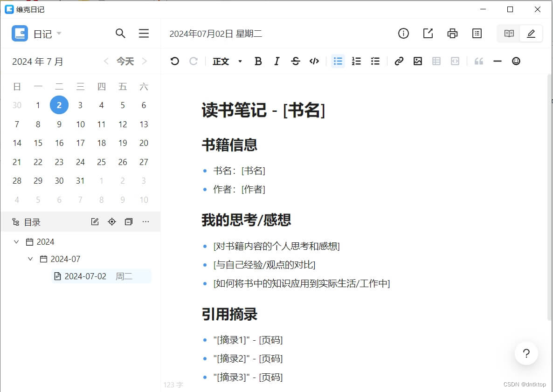Viewport: 553px width, 392px height.
Task: Select July 2 on the calendar
Action: (x=59, y=105)
